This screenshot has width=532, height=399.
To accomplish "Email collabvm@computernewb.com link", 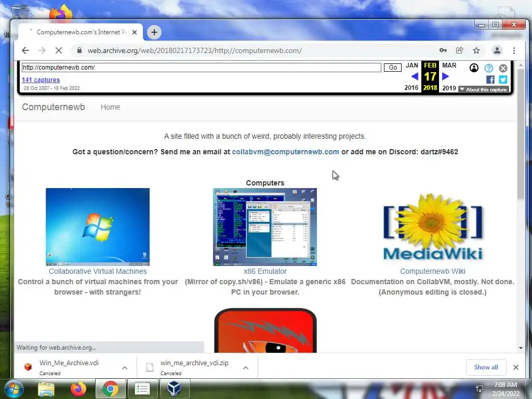I will tap(285, 152).
